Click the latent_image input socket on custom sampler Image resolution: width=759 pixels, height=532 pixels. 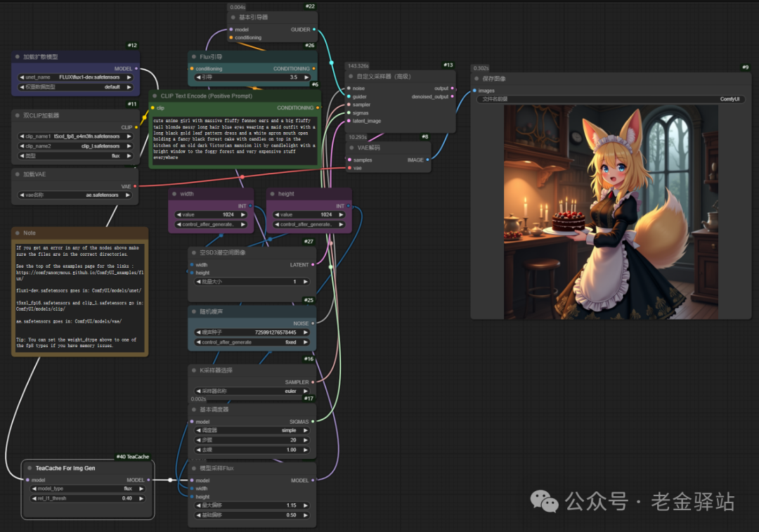click(349, 121)
